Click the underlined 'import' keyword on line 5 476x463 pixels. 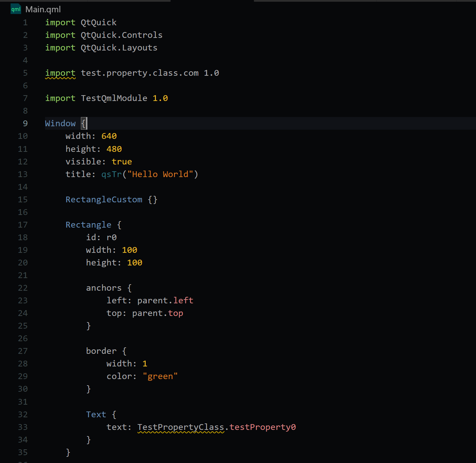coord(60,73)
